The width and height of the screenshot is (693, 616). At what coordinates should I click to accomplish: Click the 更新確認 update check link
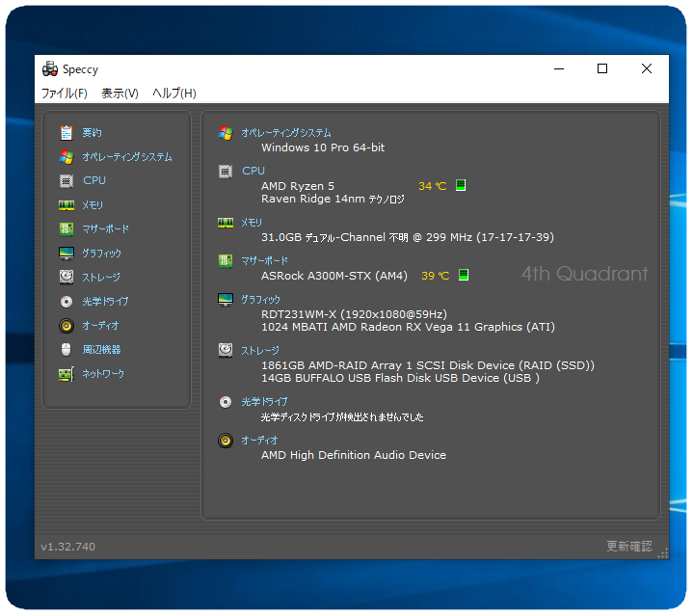(629, 547)
